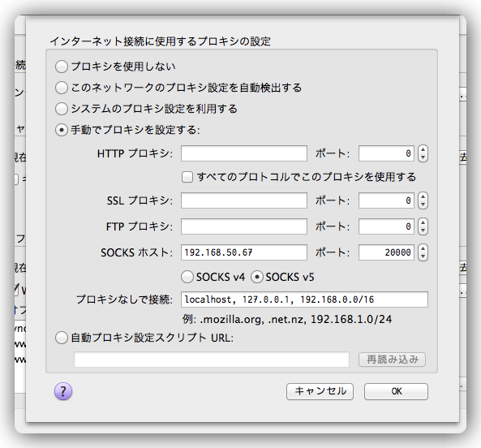Click the HTTP proxy port number field
The image size is (481, 448).
pyautogui.click(x=386, y=153)
